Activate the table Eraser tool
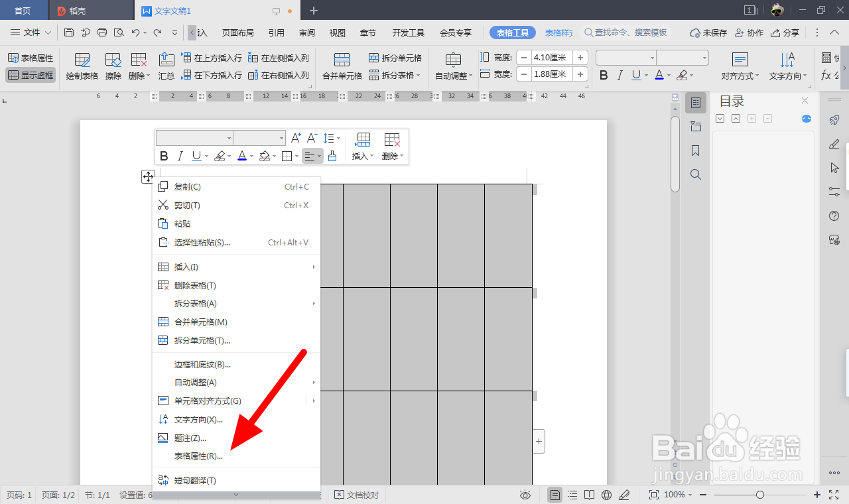 pyautogui.click(x=113, y=66)
